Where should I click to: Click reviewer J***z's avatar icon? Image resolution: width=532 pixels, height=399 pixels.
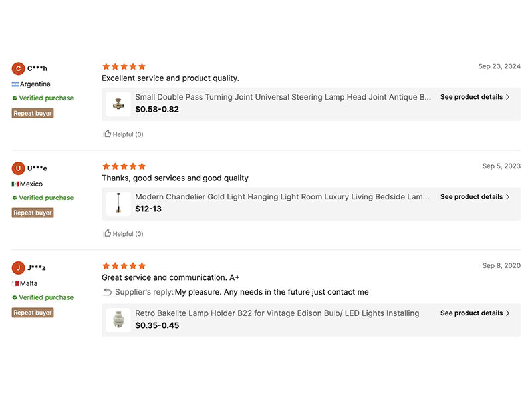click(x=18, y=268)
